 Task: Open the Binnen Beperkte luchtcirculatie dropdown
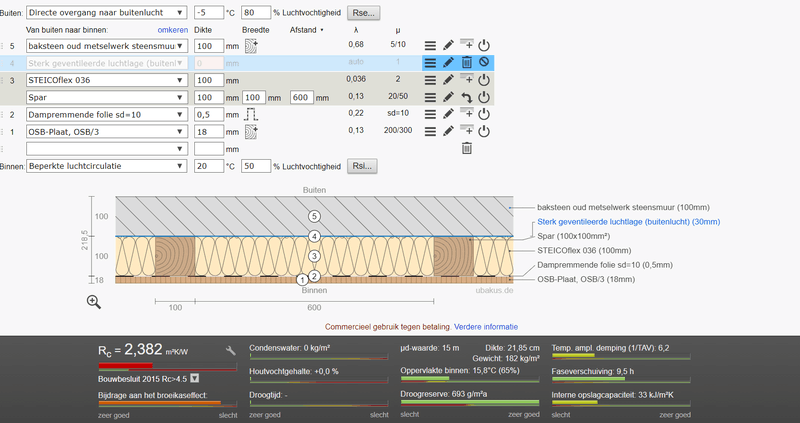tap(106, 166)
